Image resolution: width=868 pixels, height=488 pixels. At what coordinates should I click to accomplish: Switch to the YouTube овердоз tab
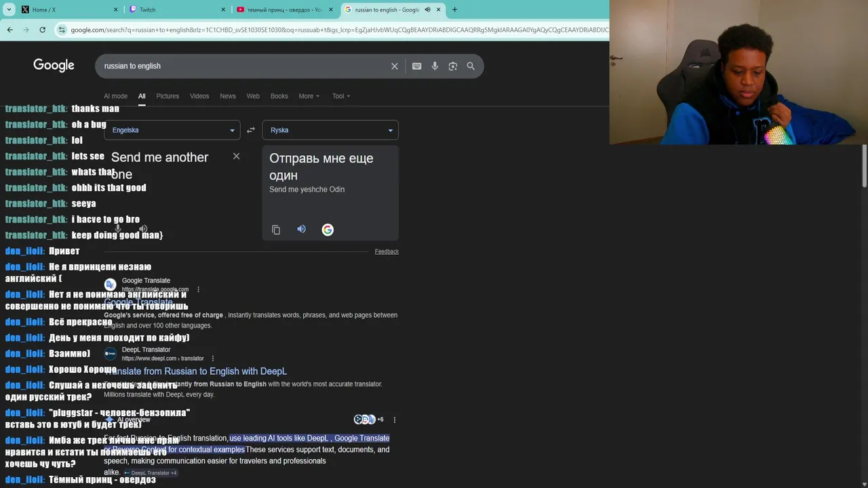coord(285,9)
